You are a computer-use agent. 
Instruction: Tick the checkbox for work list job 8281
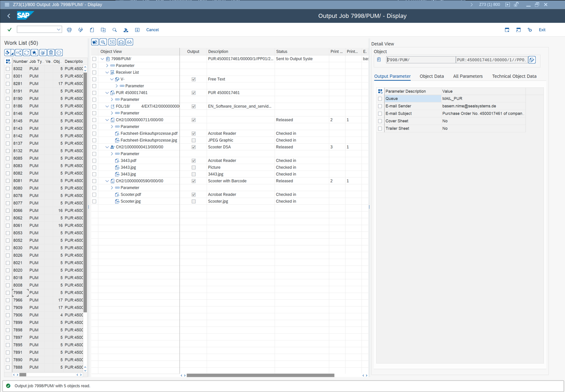pos(8,84)
